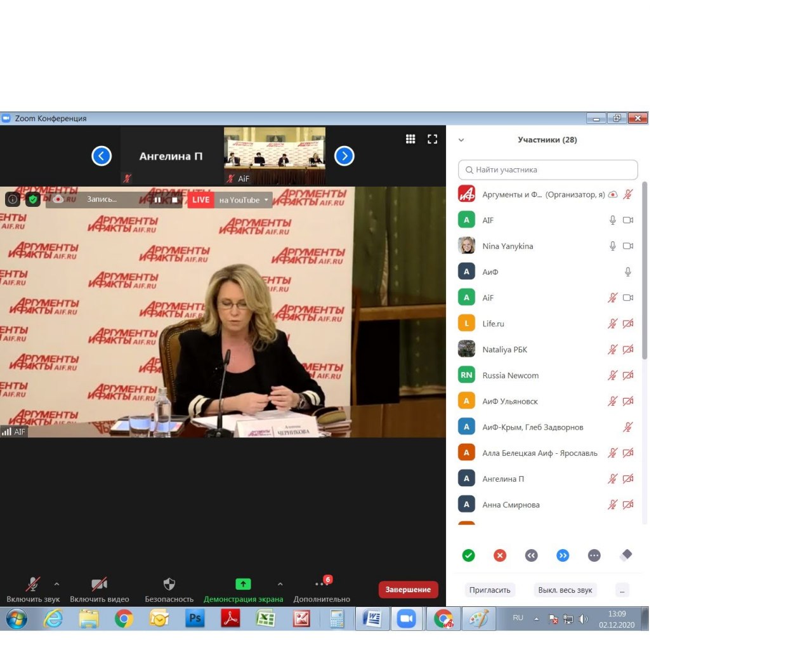
Task: Stop the recording
Action: pos(175,200)
